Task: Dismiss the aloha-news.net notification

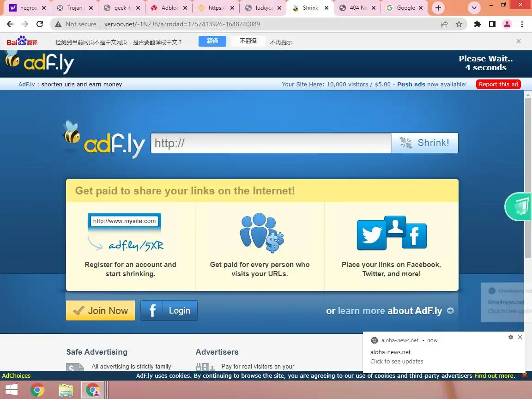Action: coord(520,337)
